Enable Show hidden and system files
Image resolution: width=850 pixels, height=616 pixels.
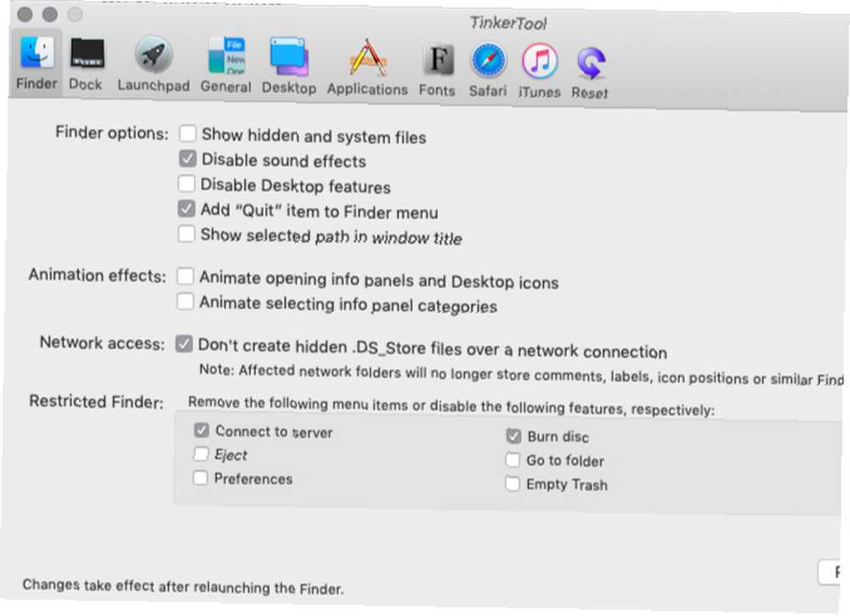coord(188,133)
